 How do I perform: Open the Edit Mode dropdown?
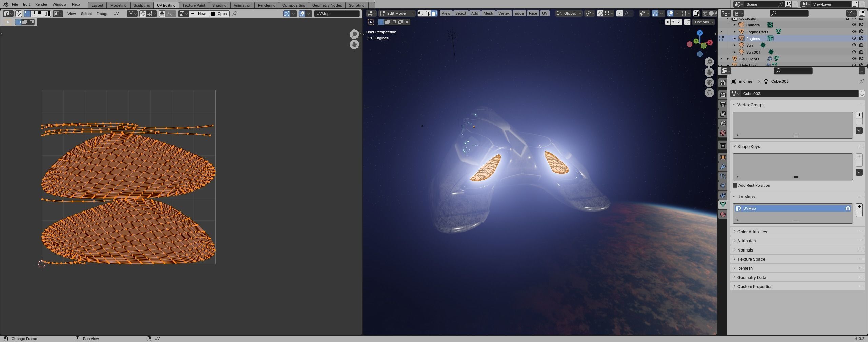coord(397,13)
